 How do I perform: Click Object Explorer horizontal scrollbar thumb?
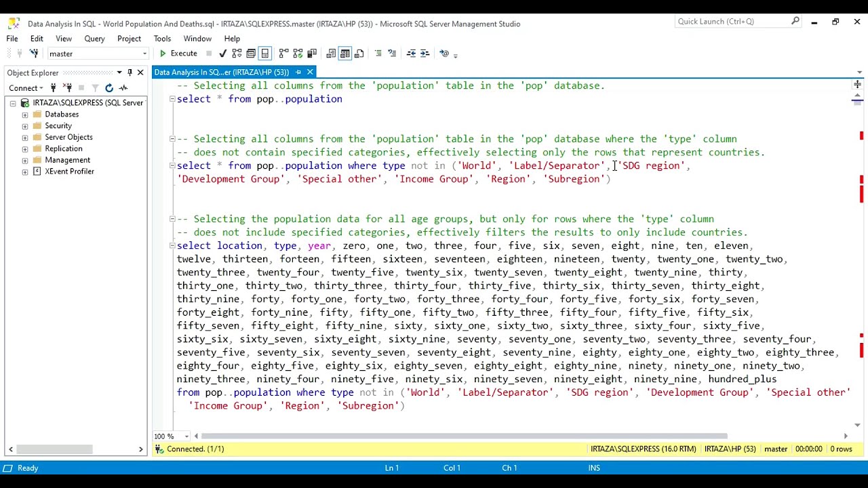(x=55, y=449)
